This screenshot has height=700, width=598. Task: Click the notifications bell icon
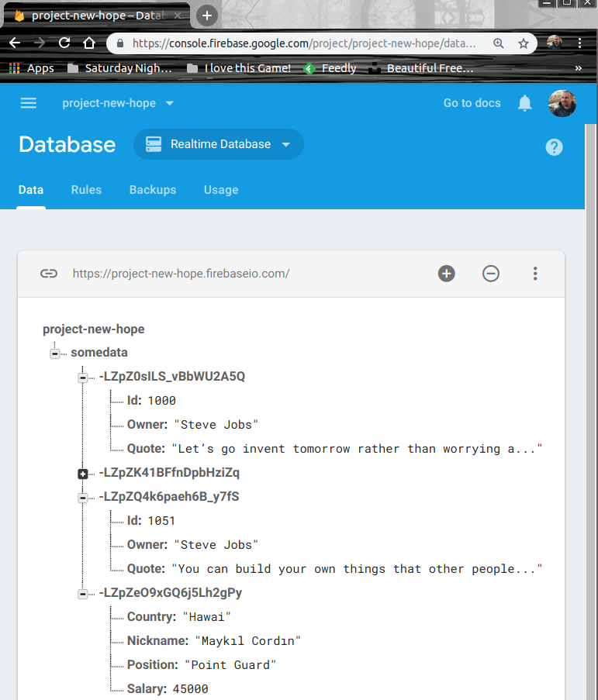(x=525, y=103)
